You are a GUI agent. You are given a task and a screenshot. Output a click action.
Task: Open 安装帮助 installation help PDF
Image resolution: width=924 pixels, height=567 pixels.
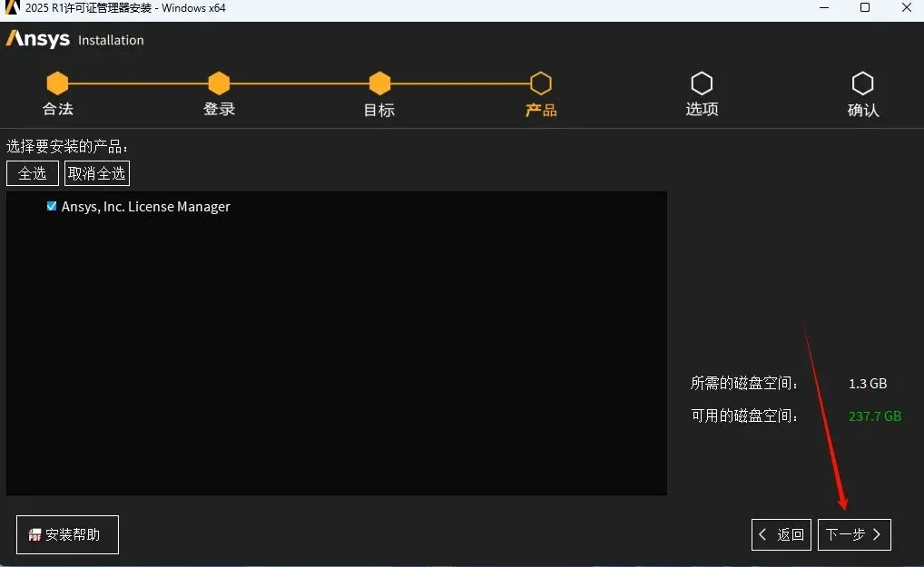67,534
